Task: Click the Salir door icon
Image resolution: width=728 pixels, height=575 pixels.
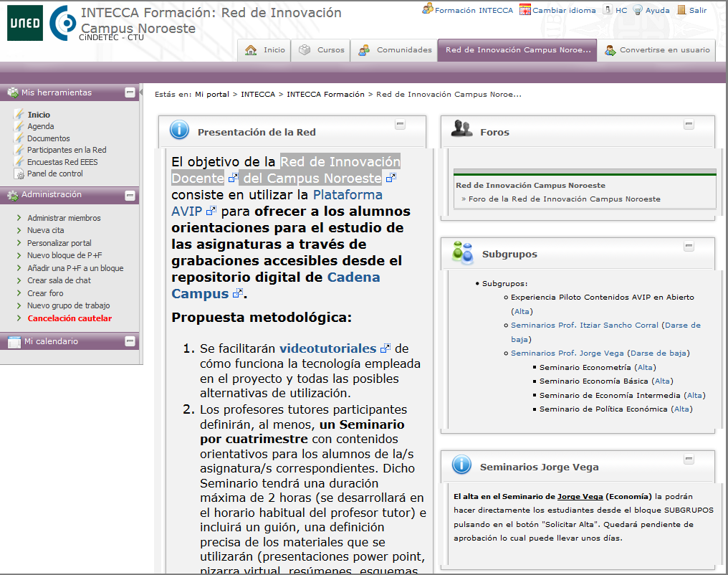Action: (x=681, y=10)
